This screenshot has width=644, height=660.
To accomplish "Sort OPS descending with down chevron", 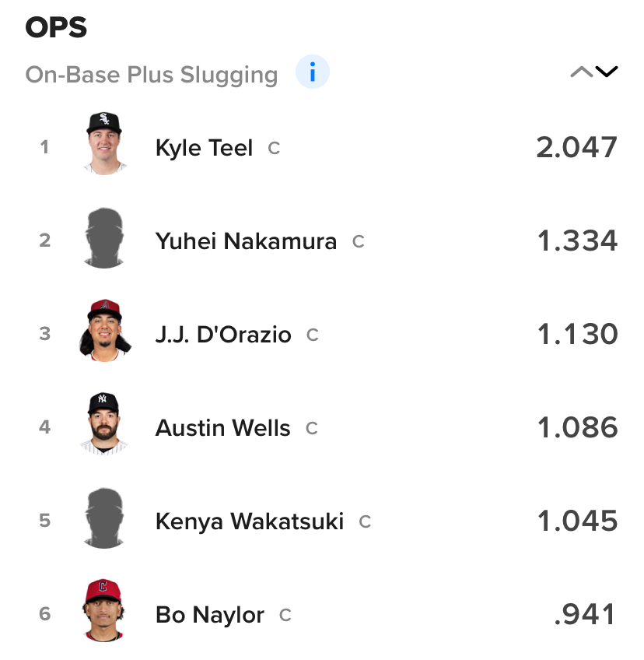I will tap(607, 72).
